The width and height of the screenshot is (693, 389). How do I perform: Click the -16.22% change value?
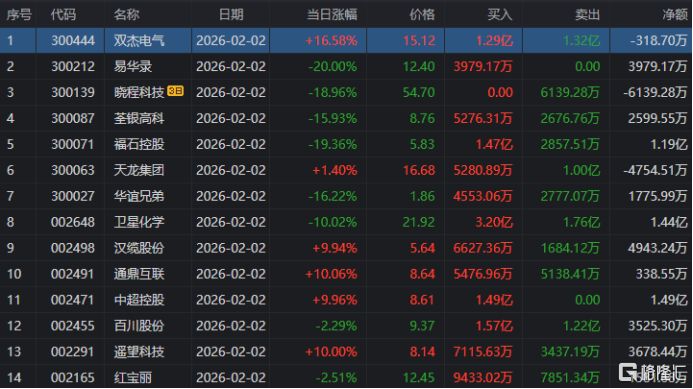(332, 196)
